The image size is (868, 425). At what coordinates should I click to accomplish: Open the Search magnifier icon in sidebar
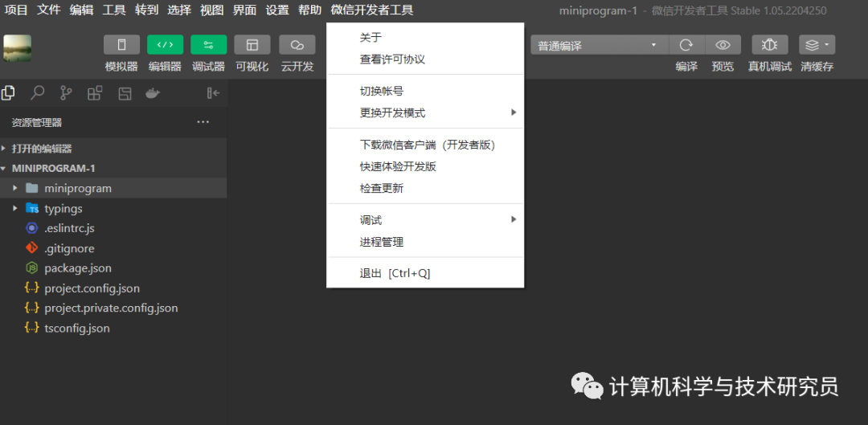pos(37,93)
